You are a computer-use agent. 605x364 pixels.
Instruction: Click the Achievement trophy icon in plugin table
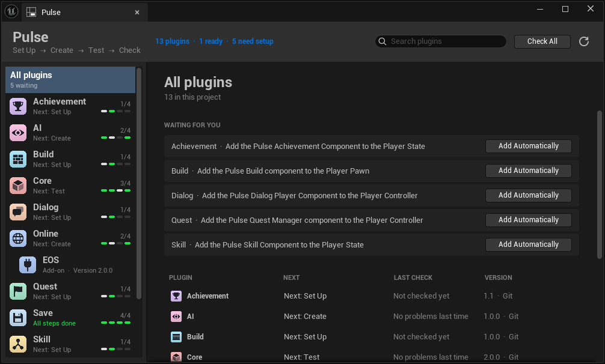click(x=176, y=296)
